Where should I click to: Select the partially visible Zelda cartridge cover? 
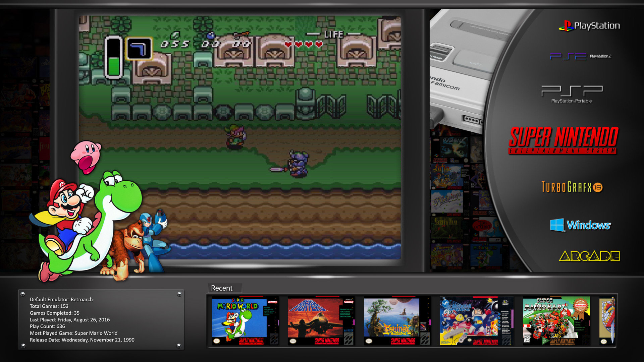(x=607, y=321)
